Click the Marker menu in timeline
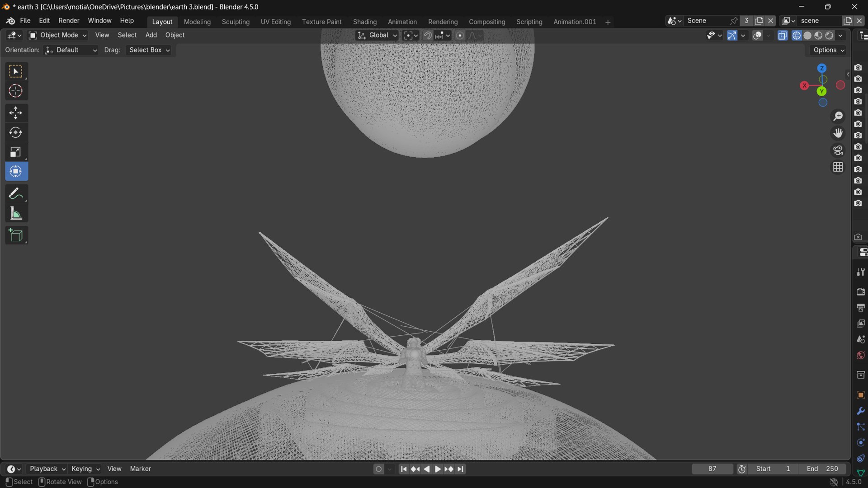 click(x=140, y=469)
